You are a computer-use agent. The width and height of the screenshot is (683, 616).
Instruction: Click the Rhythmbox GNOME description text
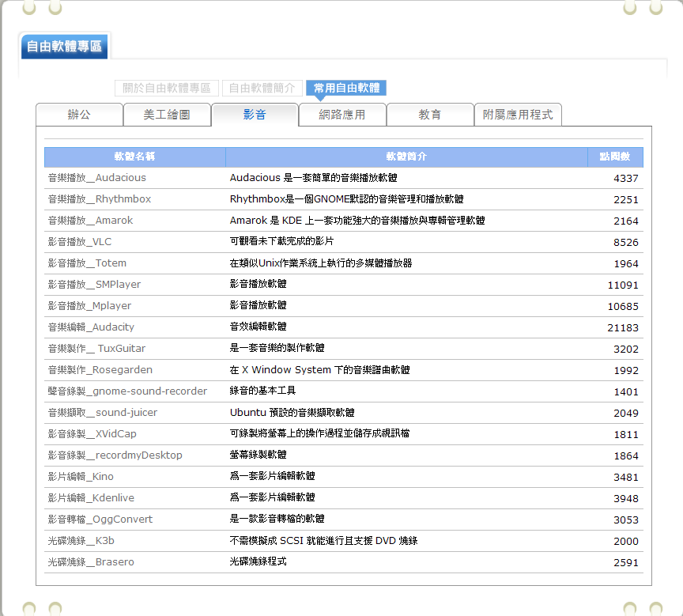tap(347, 199)
